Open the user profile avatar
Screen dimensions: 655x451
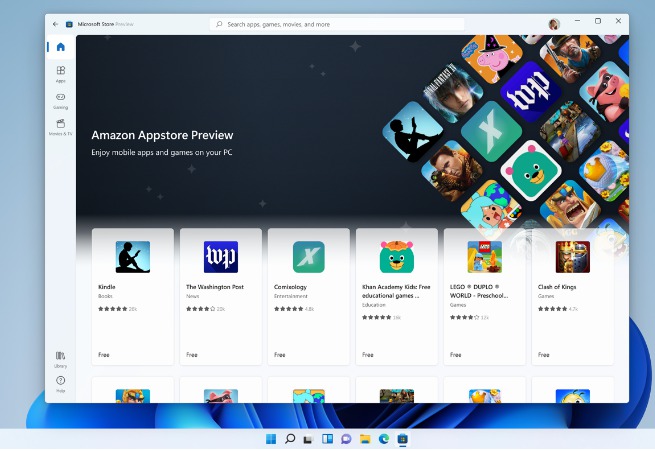coord(554,24)
